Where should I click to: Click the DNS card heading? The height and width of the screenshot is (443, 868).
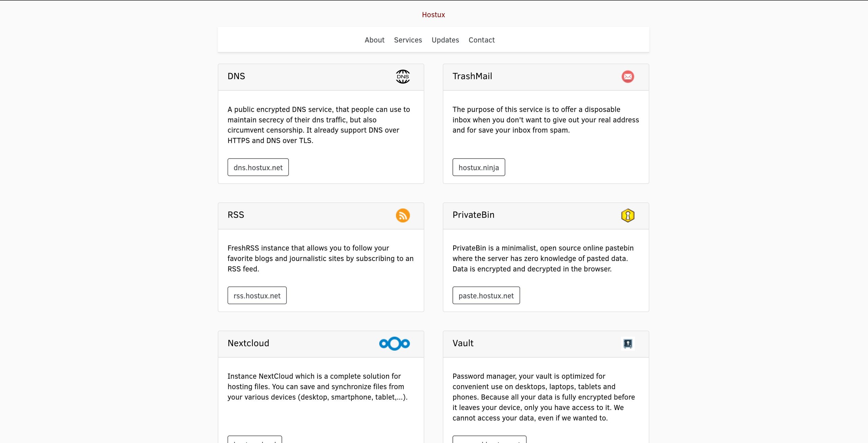236,76
